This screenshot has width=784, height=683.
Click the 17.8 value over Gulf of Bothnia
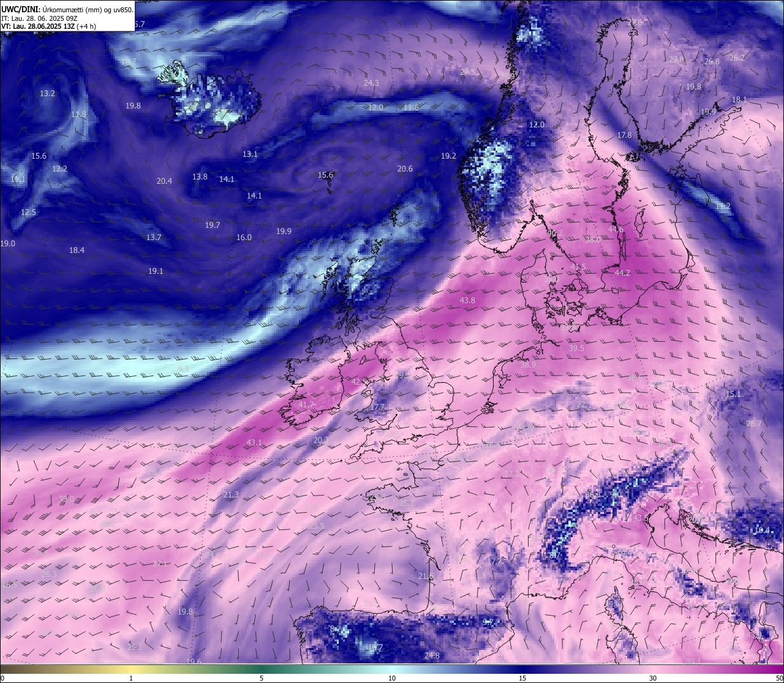[624, 135]
